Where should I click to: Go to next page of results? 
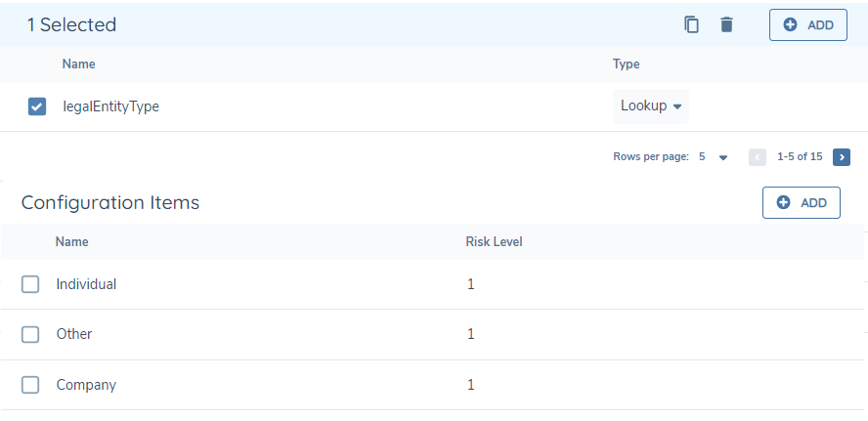(842, 156)
